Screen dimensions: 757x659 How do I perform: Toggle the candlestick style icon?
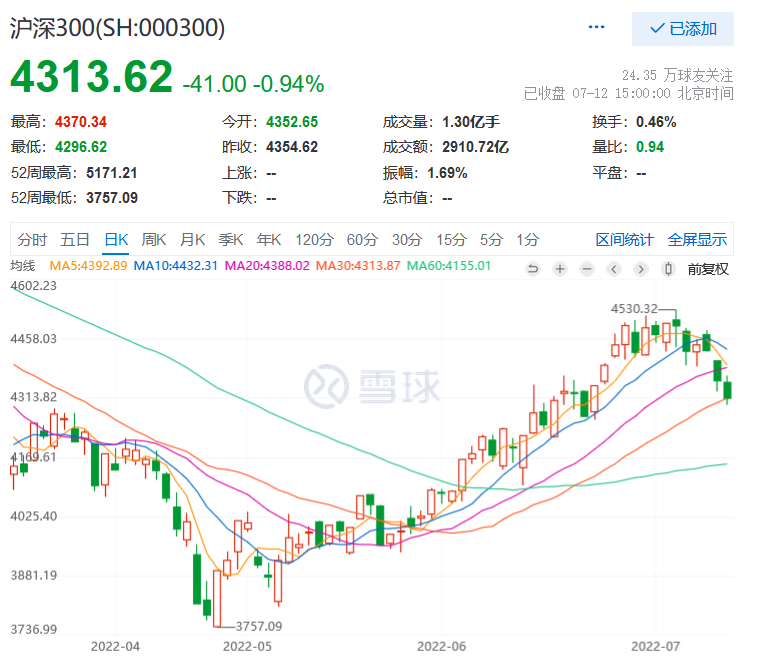(x=669, y=269)
